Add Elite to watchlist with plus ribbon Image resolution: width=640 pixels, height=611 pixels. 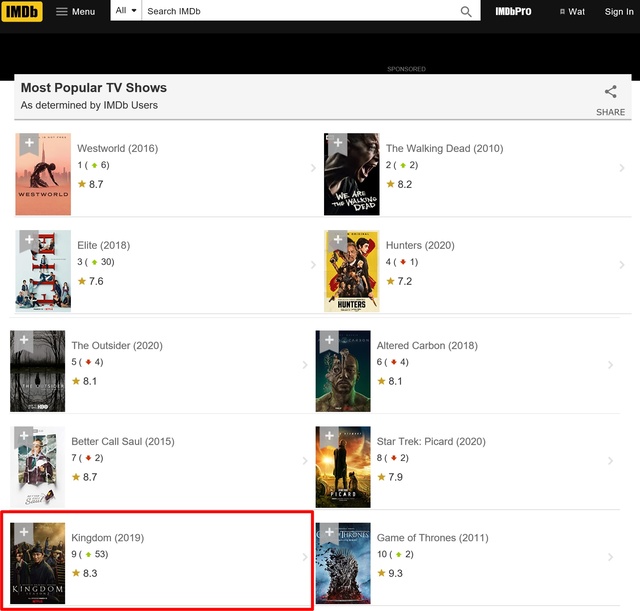click(29, 240)
